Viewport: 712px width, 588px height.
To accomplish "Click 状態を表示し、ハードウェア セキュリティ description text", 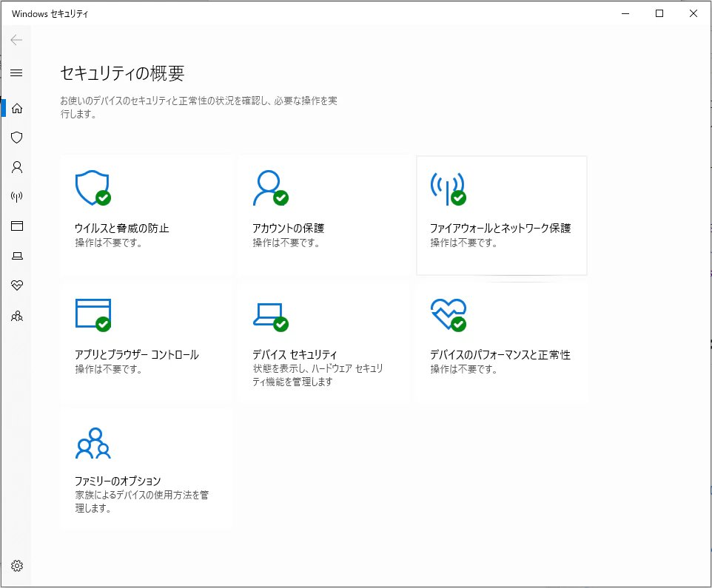I will [318, 375].
